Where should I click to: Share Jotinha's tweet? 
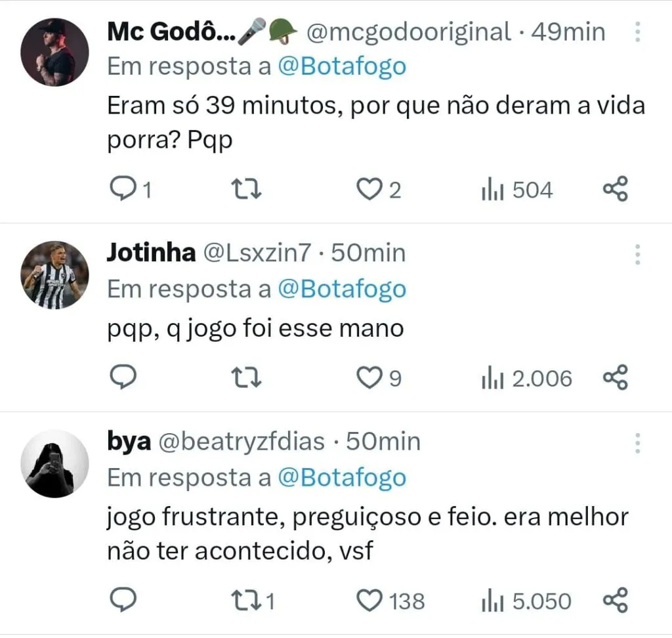coord(616,378)
